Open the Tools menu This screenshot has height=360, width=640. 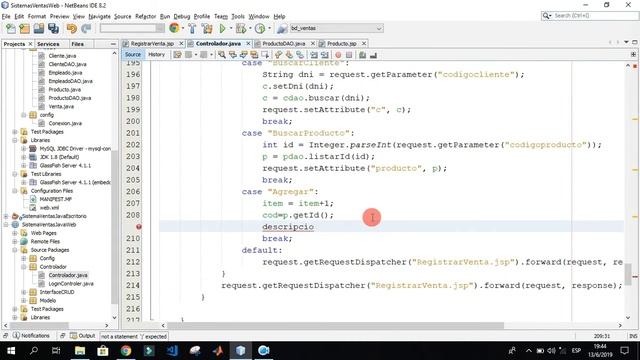click(x=238, y=16)
